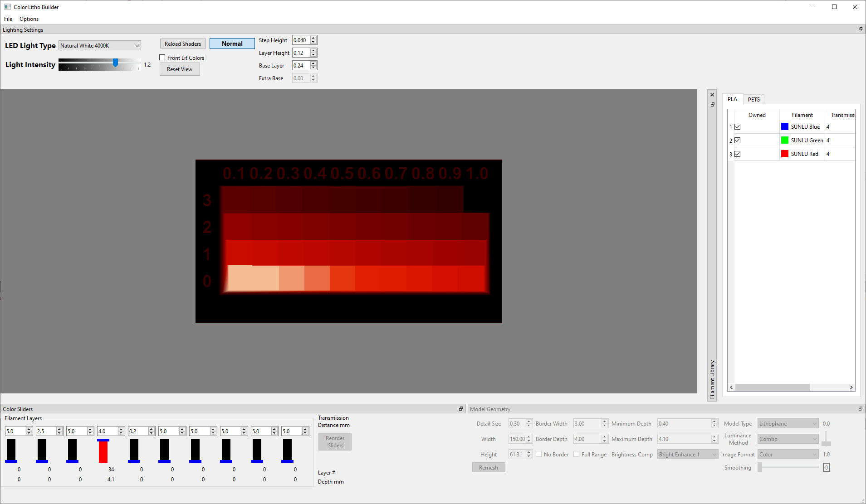Open the File menu
Viewport: 866px width, 504px height.
click(8, 19)
